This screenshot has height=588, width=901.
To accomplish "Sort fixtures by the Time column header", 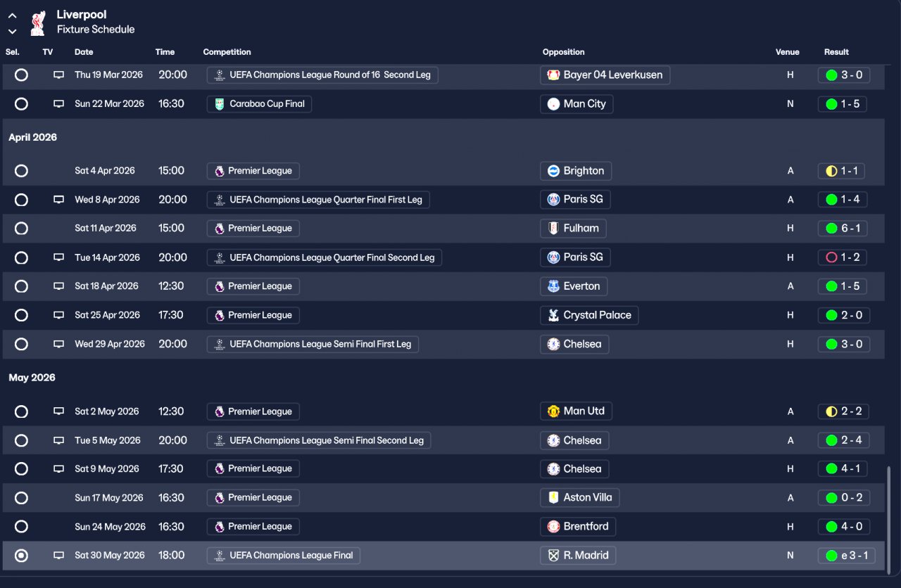I will (165, 52).
